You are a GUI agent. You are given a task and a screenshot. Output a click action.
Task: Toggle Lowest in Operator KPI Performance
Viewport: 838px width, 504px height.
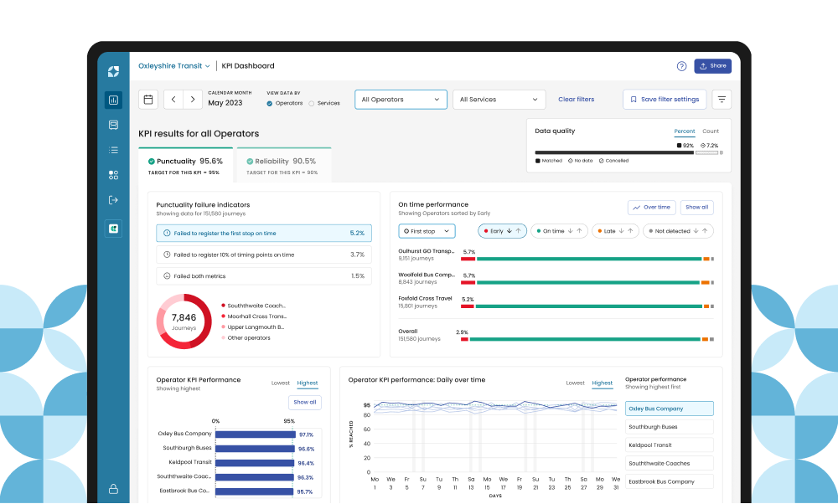(x=281, y=383)
